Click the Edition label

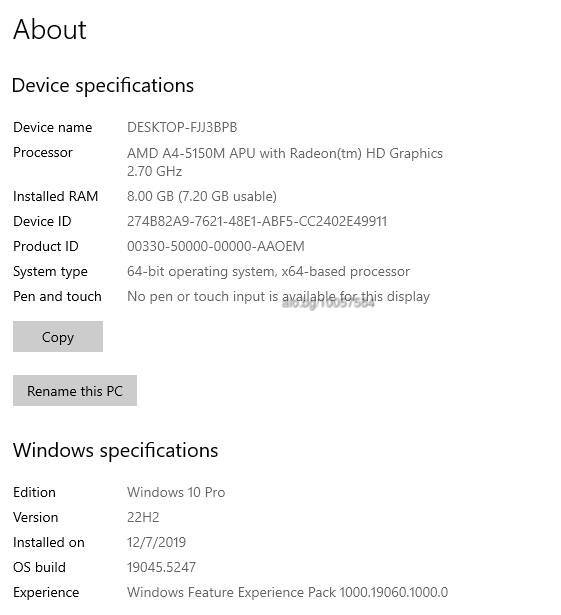coord(35,492)
